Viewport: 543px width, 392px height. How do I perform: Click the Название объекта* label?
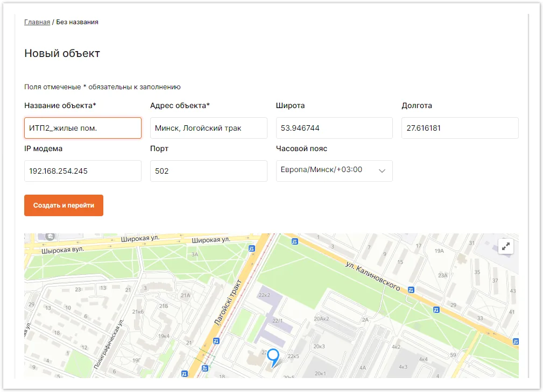(60, 105)
